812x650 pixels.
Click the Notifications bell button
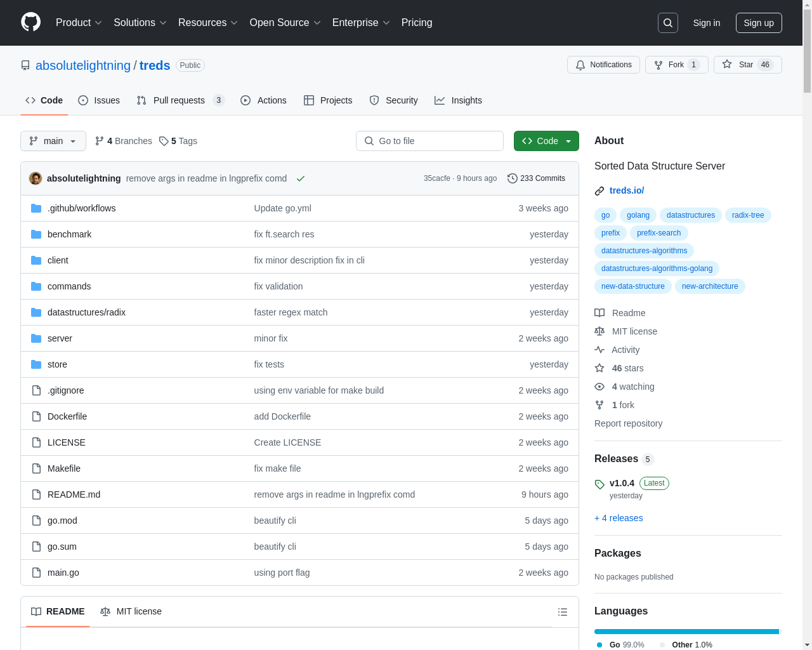tap(603, 65)
